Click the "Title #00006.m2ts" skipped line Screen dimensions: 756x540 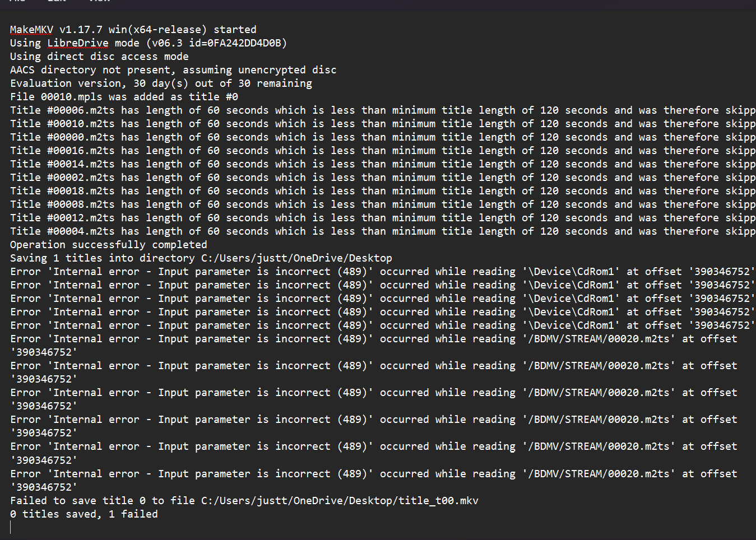pyautogui.click(x=383, y=110)
